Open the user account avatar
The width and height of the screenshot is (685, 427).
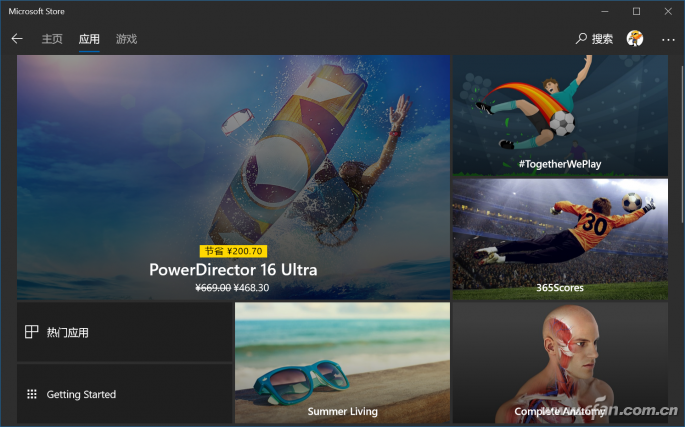click(x=635, y=38)
